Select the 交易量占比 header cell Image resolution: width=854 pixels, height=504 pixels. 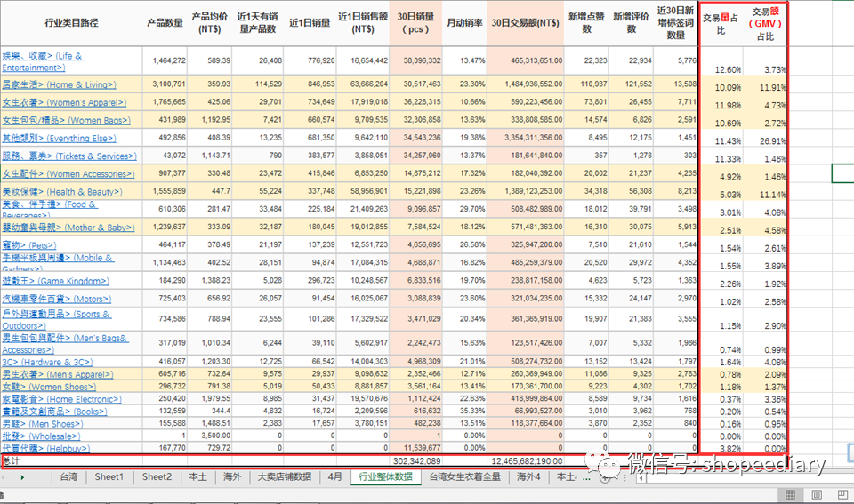point(721,24)
